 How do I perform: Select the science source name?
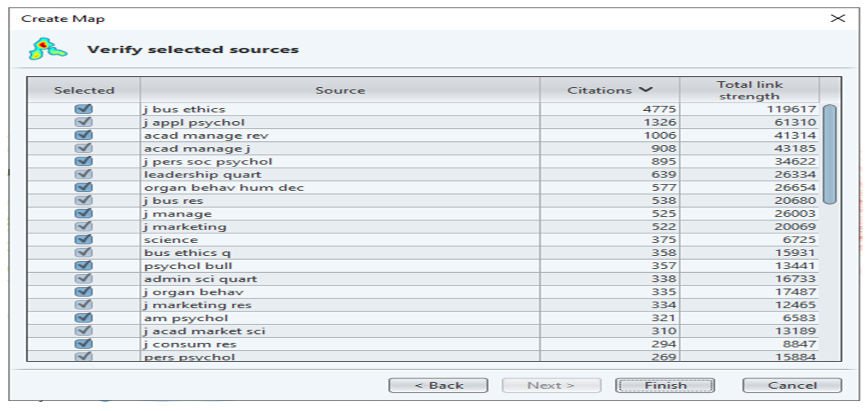click(171, 240)
